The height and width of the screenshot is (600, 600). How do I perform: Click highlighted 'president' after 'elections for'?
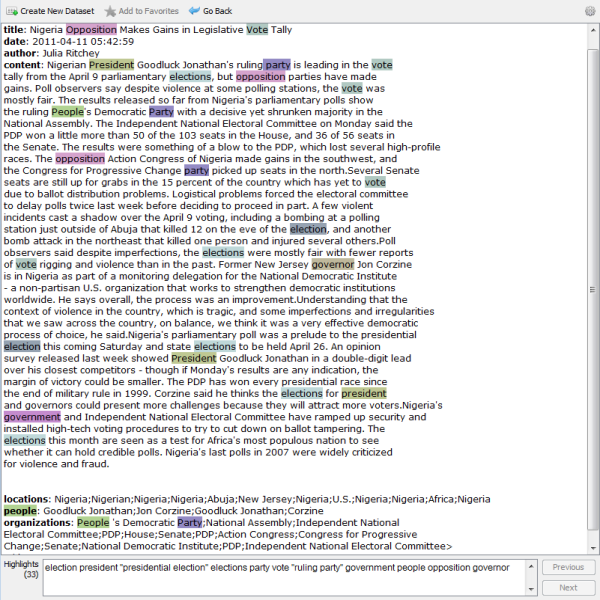pyautogui.click(x=364, y=394)
